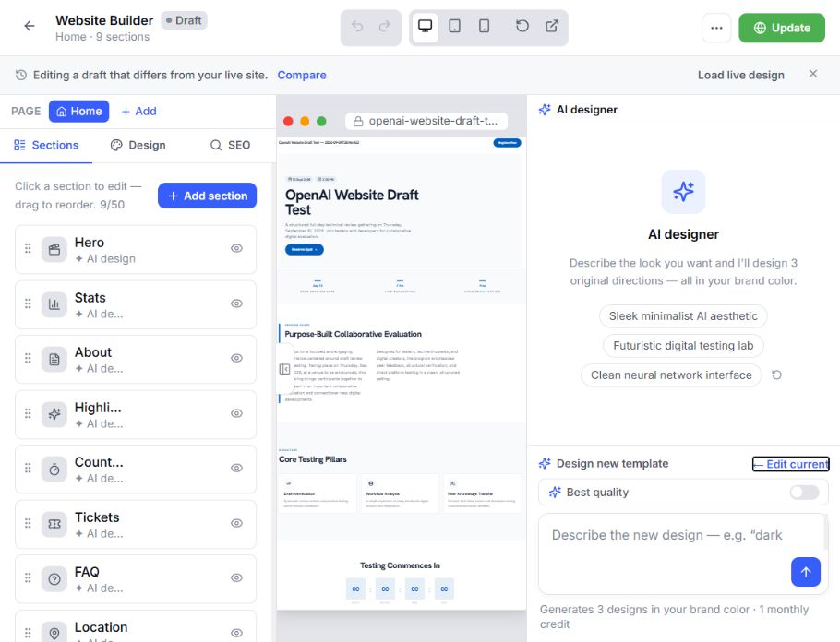Add a new page

point(138,111)
